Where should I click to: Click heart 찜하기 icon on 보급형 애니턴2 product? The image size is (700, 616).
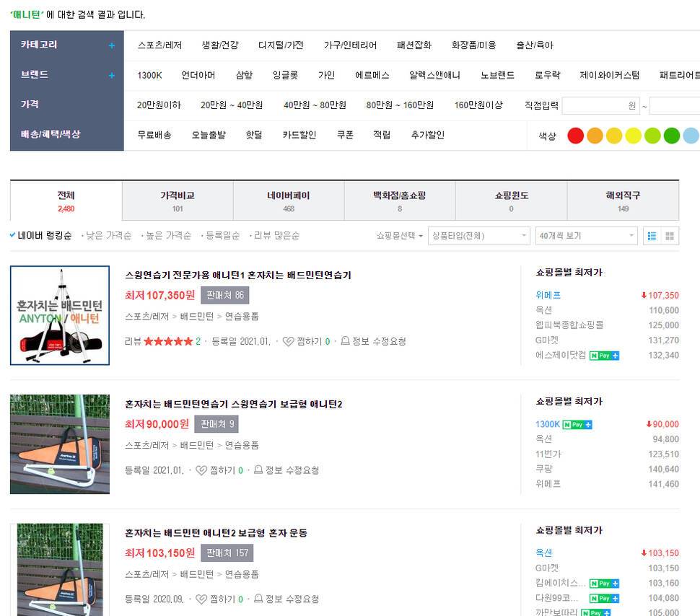click(x=201, y=470)
